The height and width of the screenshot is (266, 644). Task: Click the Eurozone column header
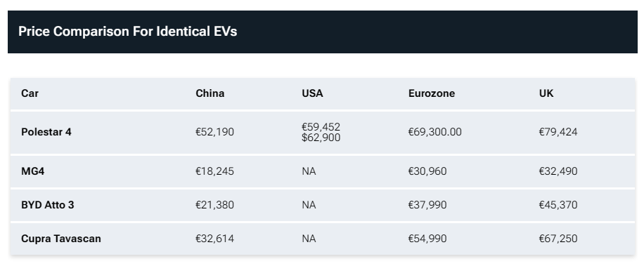pos(432,93)
